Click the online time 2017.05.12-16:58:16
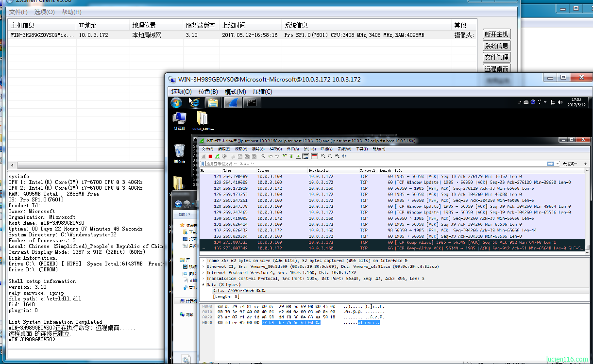The width and height of the screenshot is (593, 364). coord(250,35)
